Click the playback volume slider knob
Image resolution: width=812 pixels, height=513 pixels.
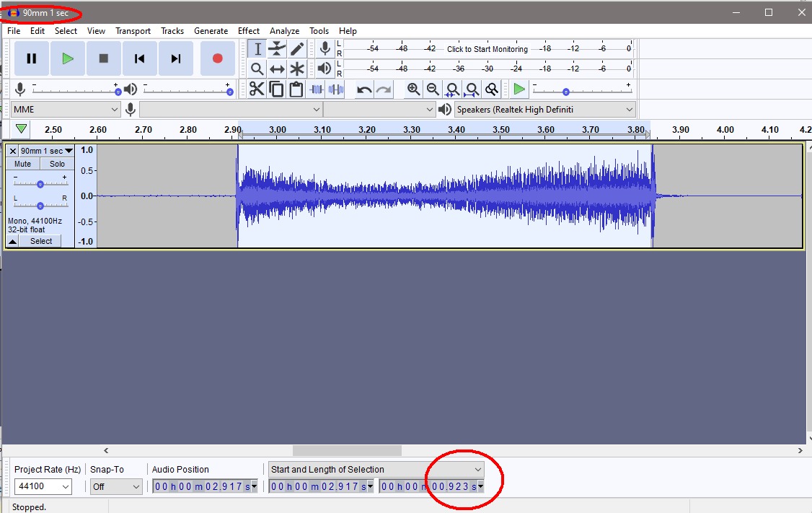click(x=230, y=92)
